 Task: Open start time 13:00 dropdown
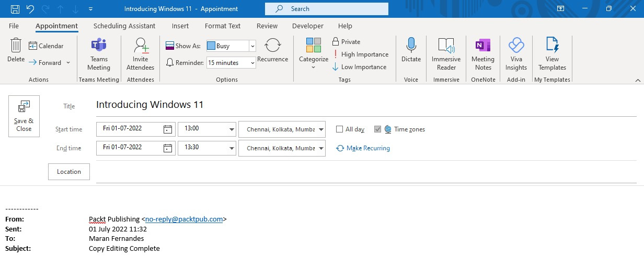tap(232, 129)
